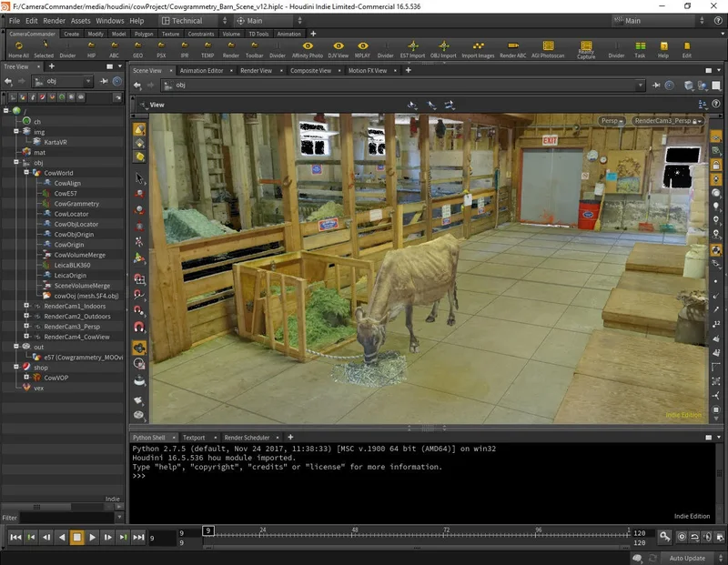Play the timeline in reverse
Screen dimensions: 728x565
tap(62, 537)
